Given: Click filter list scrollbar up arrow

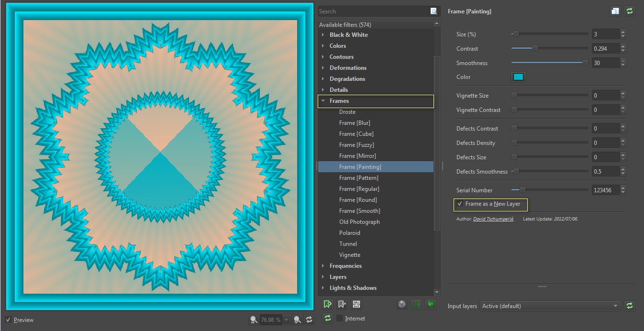Looking at the screenshot, I should pos(437,23).
